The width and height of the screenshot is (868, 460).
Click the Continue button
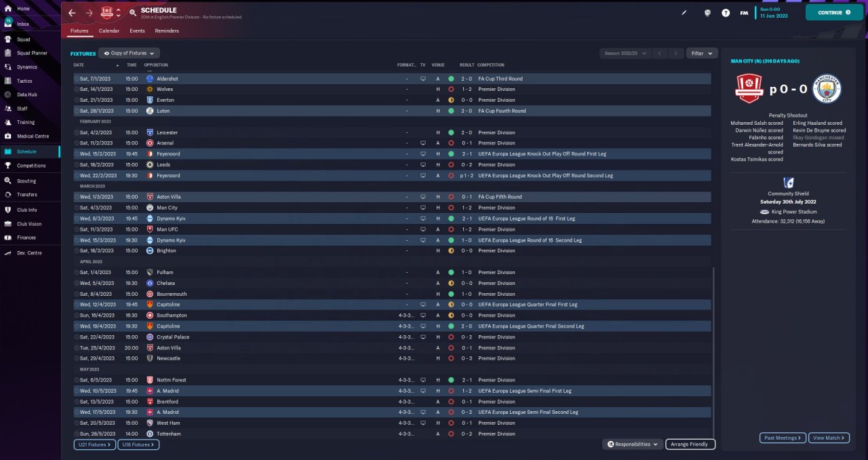point(834,12)
